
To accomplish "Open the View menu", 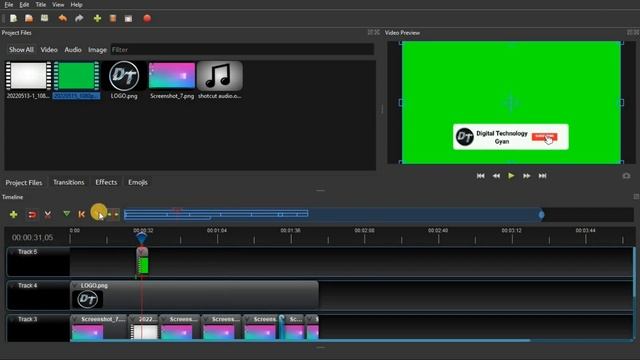I will click(x=58, y=5).
